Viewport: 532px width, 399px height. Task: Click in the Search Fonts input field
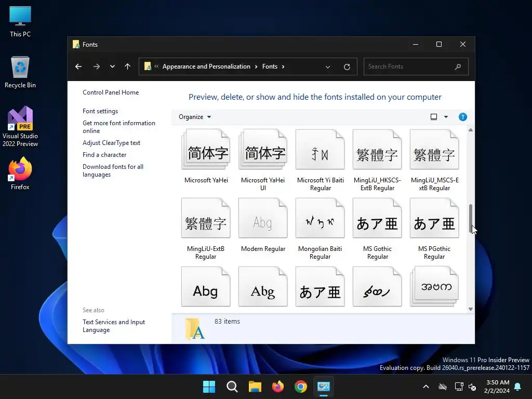[x=409, y=66]
